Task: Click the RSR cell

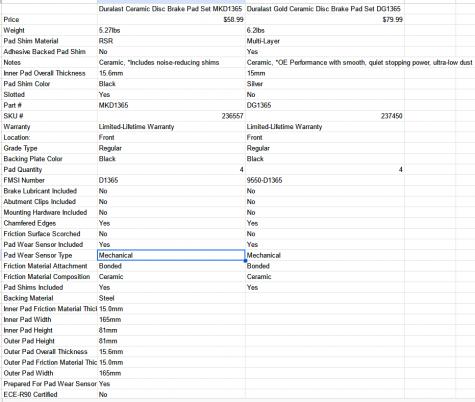Action: pos(171,41)
